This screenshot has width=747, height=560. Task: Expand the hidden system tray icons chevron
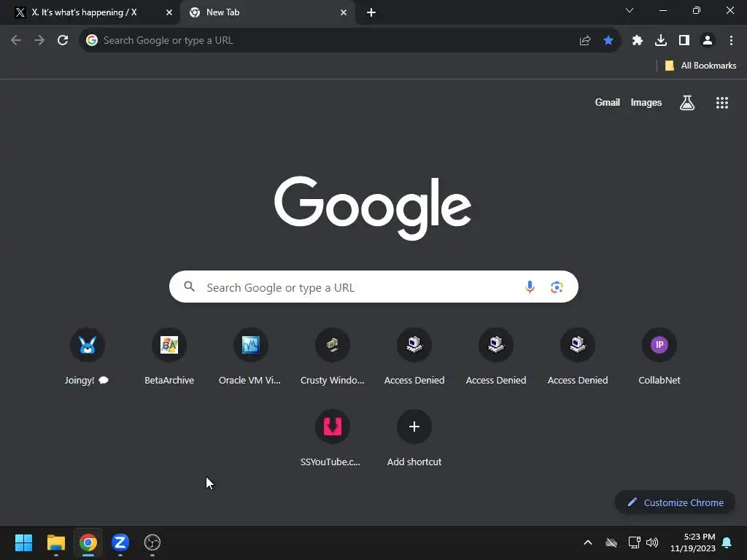(588, 542)
